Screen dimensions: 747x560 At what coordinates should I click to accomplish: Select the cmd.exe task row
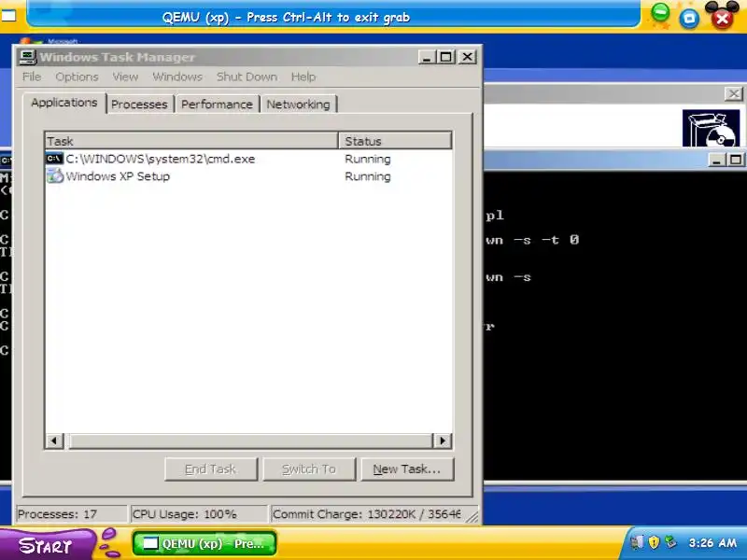tap(247, 159)
